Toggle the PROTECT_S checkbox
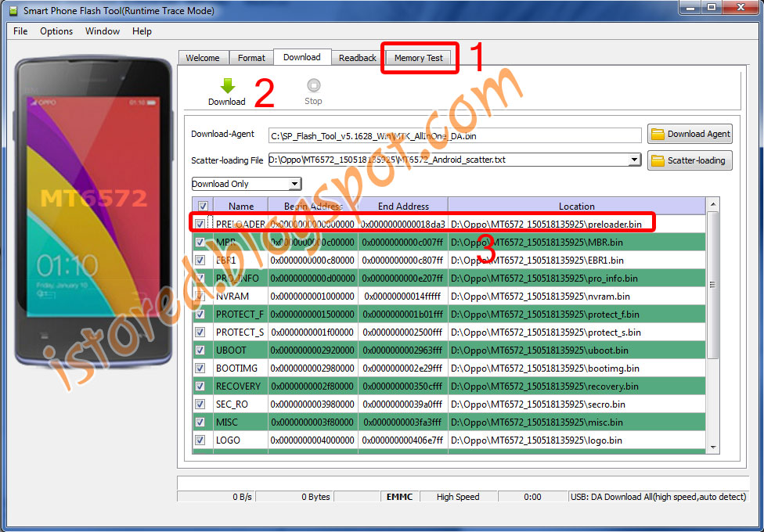 (200, 332)
